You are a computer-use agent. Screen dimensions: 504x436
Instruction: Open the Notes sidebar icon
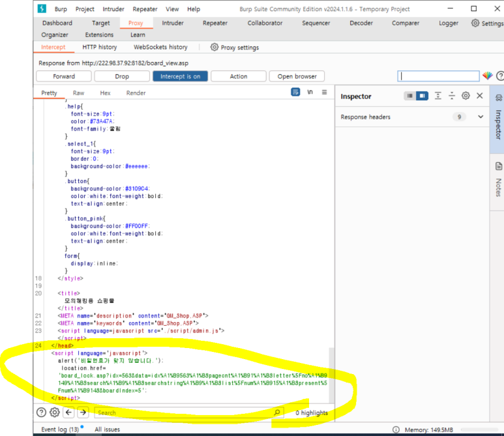pyautogui.click(x=499, y=166)
